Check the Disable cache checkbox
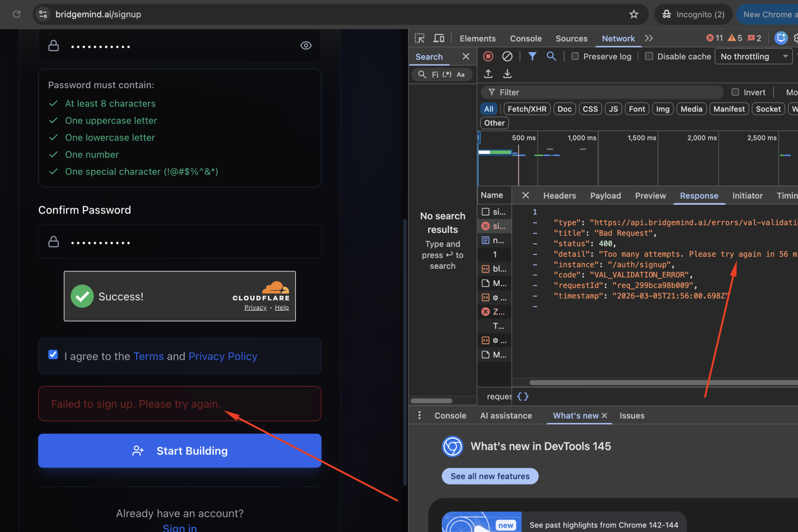798x532 pixels. point(649,56)
